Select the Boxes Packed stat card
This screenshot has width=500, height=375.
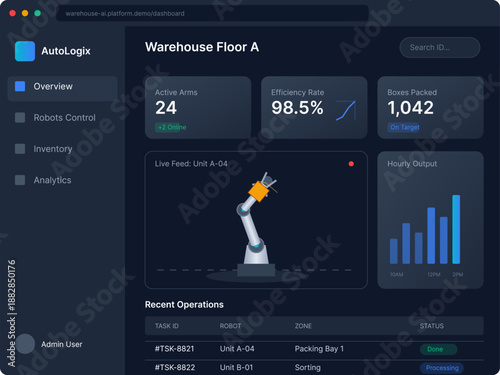click(430, 107)
